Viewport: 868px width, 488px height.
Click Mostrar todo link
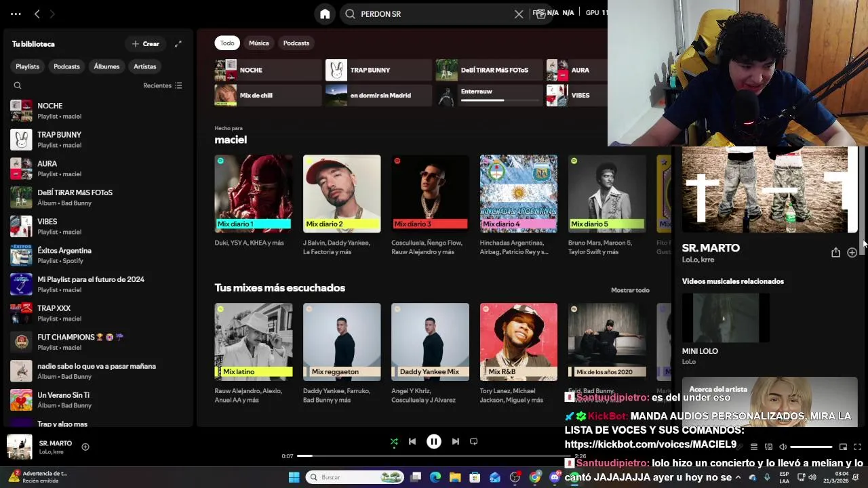[630, 290]
